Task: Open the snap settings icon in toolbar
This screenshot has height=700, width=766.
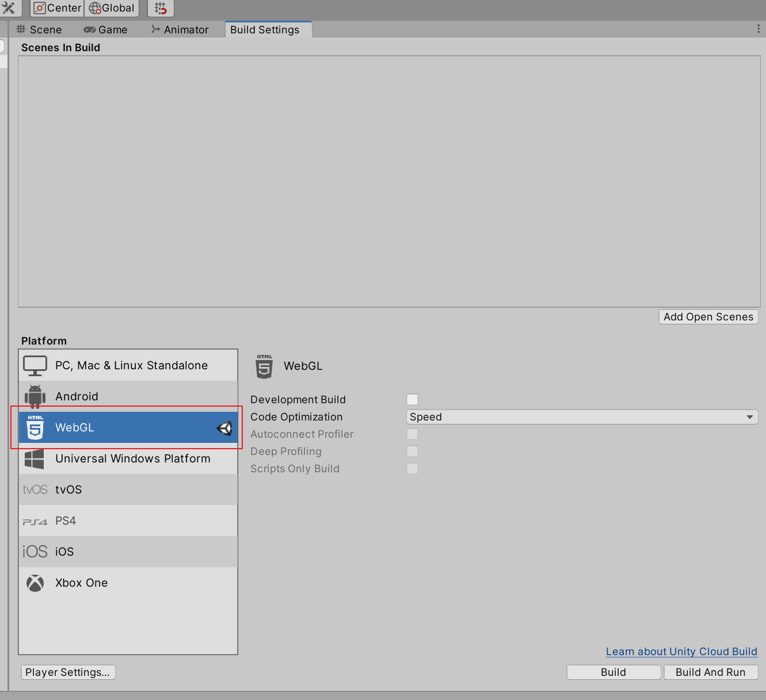Action: pyautogui.click(x=160, y=8)
